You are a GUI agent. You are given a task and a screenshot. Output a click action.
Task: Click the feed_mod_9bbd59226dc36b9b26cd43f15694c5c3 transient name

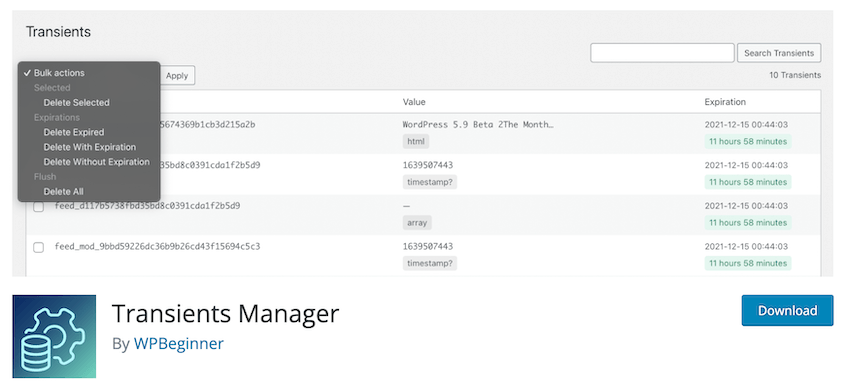(x=157, y=246)
